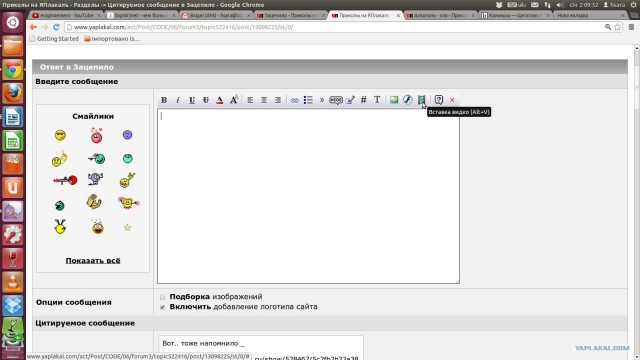
Task: Open the editor help question-mark icon
Action: [x=438, y=100]
